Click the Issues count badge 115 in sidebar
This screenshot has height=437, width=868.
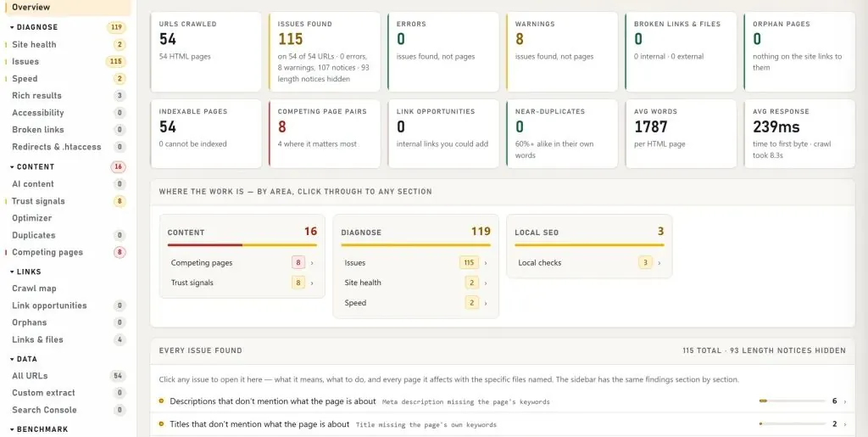tap(115, 61)
